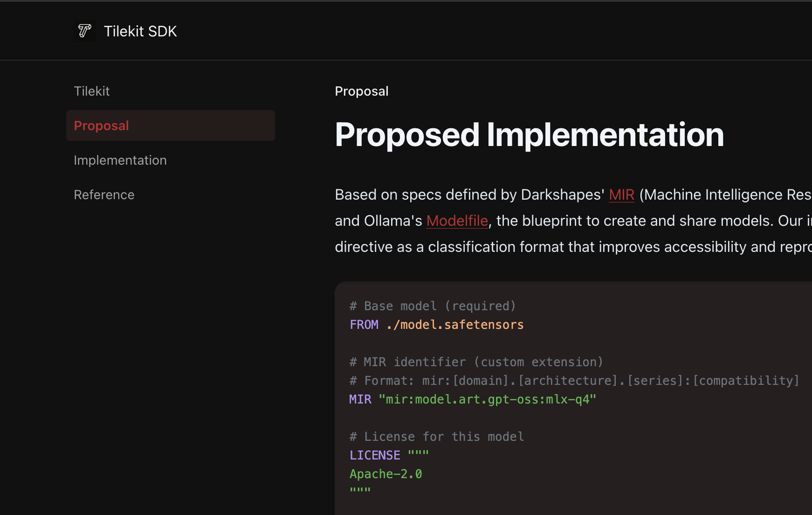Click the Tilekit SDK logo icon
This screenshot has width=812, height=515.
pyautogui.click(x=84, y=31)
